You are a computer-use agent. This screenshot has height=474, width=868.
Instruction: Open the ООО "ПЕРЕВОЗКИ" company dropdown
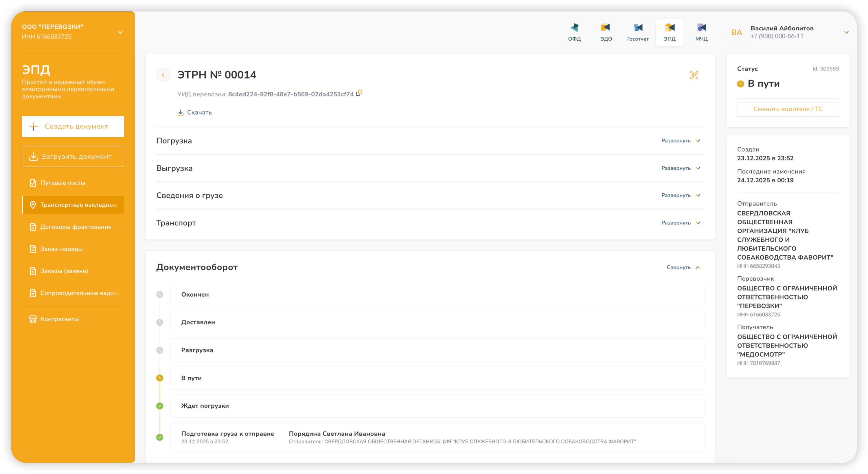120,32
